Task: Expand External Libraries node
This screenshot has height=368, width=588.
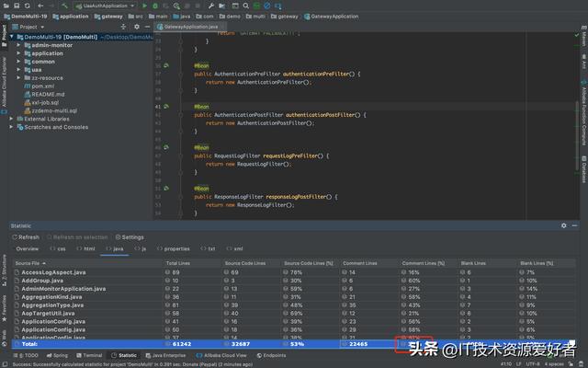Action: (12, 119)
